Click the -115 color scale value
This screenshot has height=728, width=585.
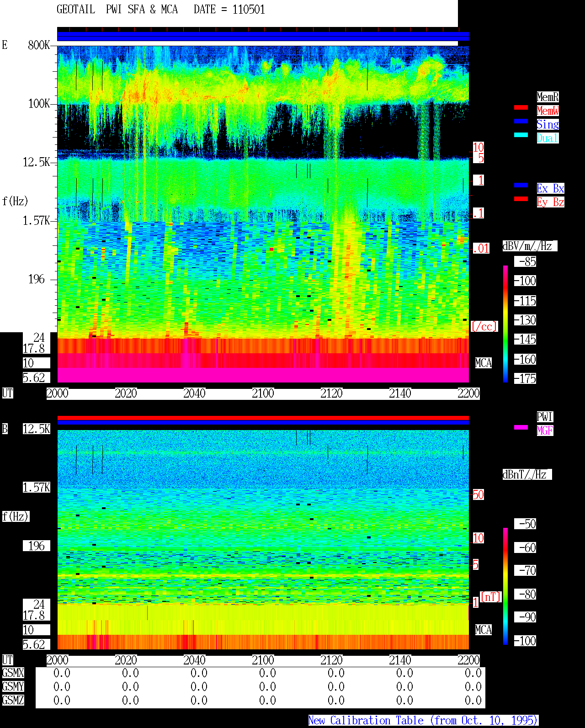point(526,301)
